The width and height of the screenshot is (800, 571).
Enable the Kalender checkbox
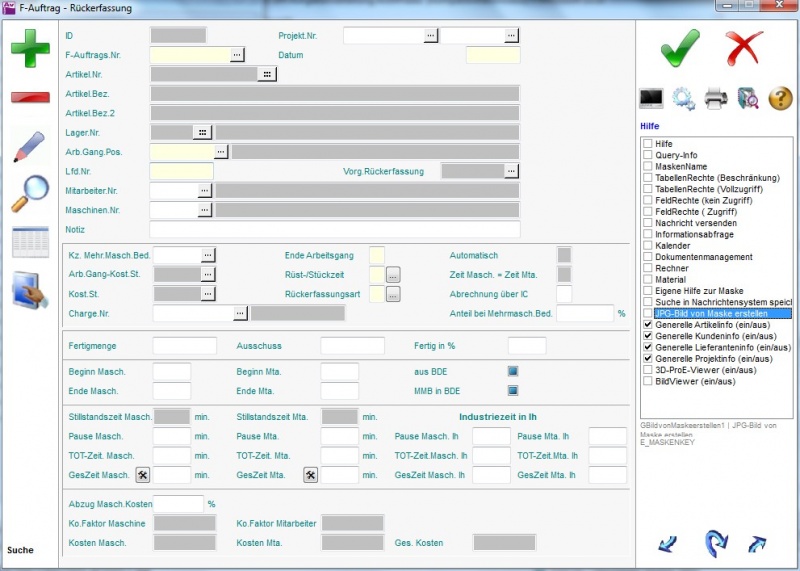click(x=648, y=245)
